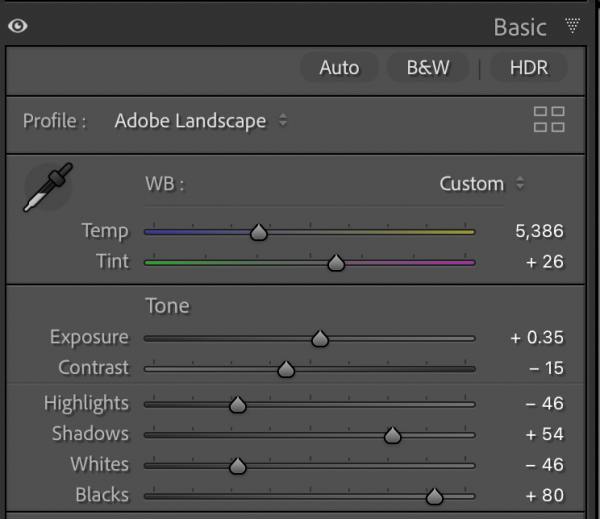Edit the Shadows value + 54
Viewport: 600px width, 519px height.
coord(545,434)
